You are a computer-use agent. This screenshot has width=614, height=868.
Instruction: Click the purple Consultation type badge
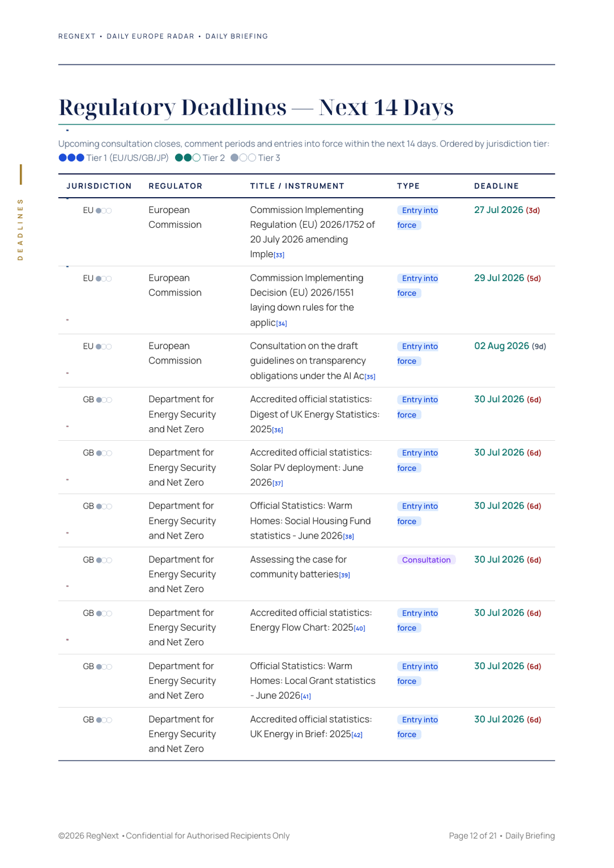tap(426, 560)
